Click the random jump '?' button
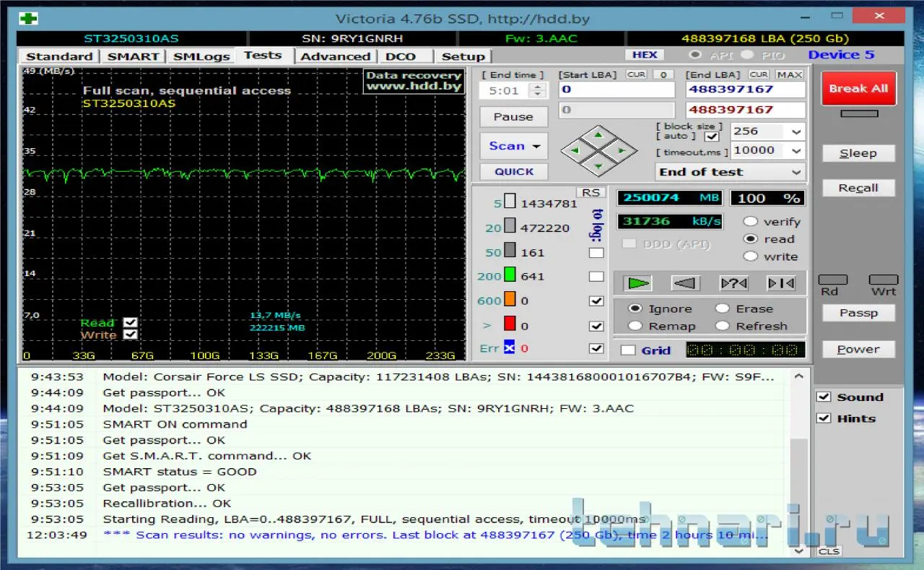Viewport: 924px width, 570px height. [733, 283]
